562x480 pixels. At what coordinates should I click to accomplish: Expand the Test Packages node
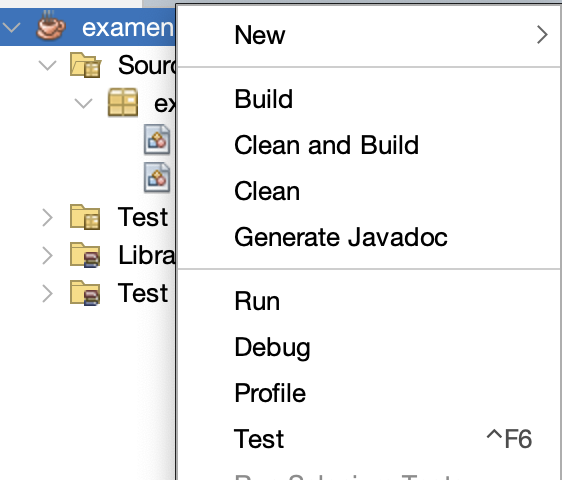47,218
